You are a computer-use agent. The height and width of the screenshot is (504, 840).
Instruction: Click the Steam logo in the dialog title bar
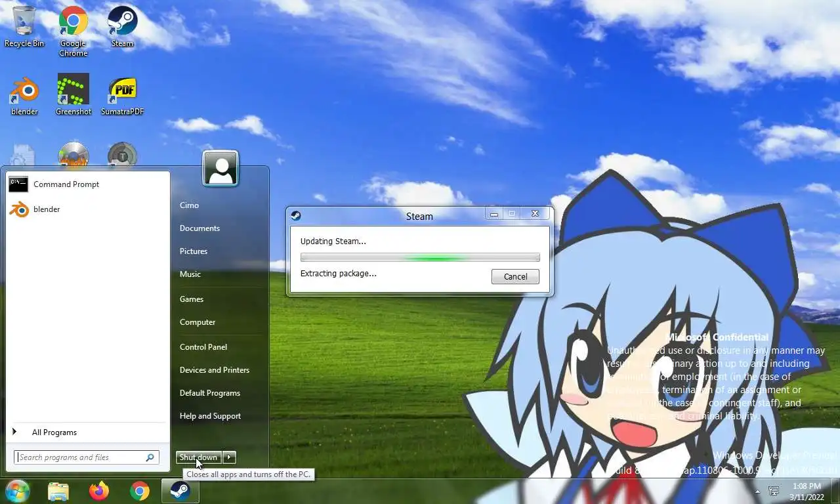tap(296, 215)
